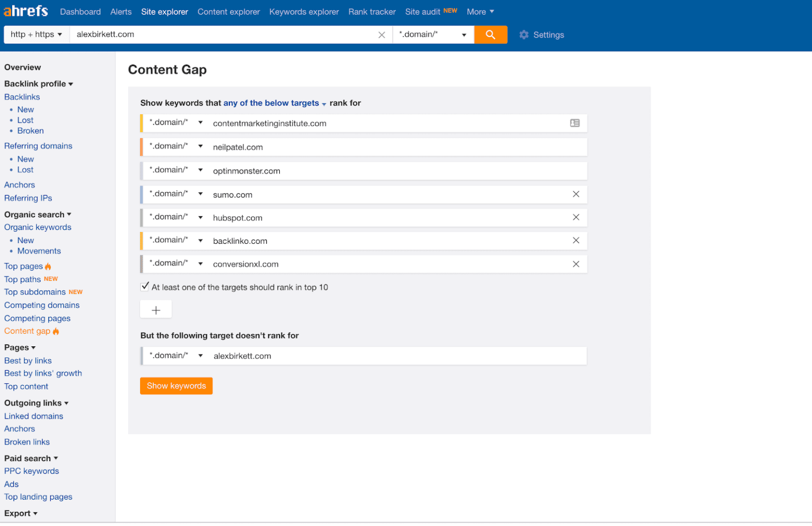Click the Show keywords button
Image resolution: width=812 pixels, height=526 pixels.
click(x=176, y=386)
